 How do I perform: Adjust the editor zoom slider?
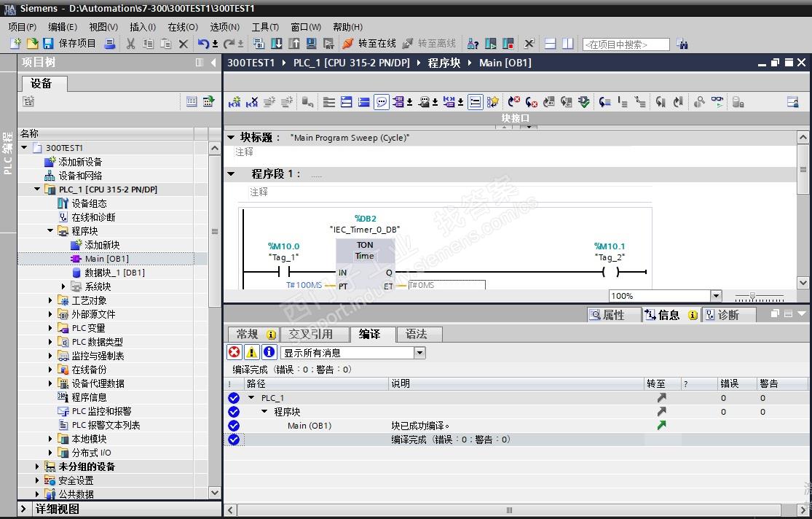pyautogui.click(x=752, y=297)
